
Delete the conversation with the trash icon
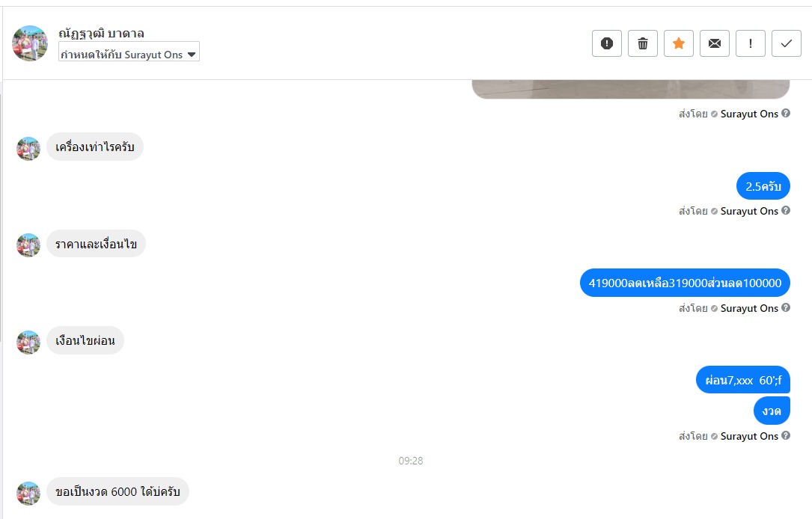tap(643, 43)
